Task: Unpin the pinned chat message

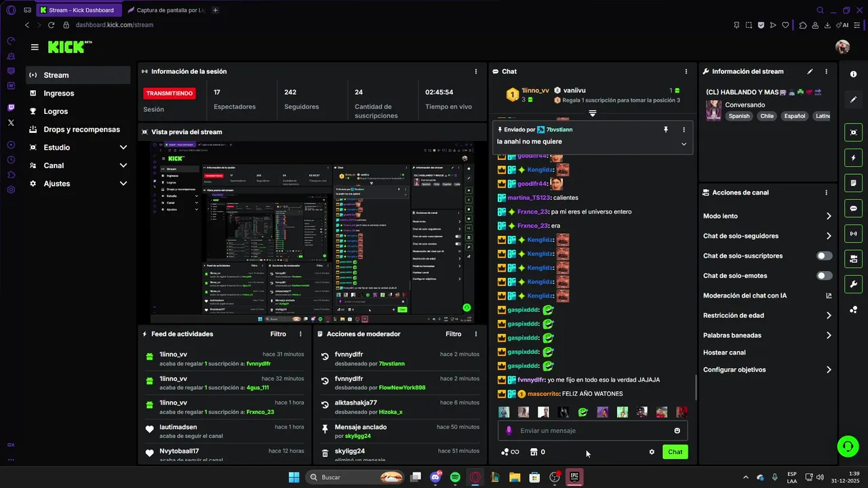Action: pyautogui.click(x=665, y=129)
